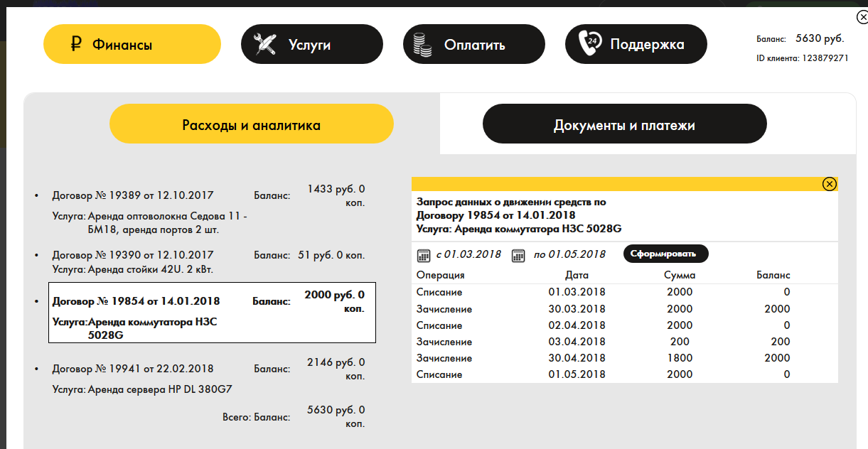Image resolution: width=868 pixels, height=449 pixels.
Task: Switch to Расходы и аналитика tab
Action: pyautogui.click(x=251, y=125)
